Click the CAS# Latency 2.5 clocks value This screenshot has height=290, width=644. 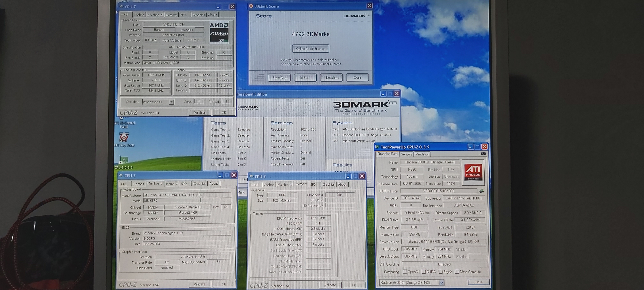318,229
